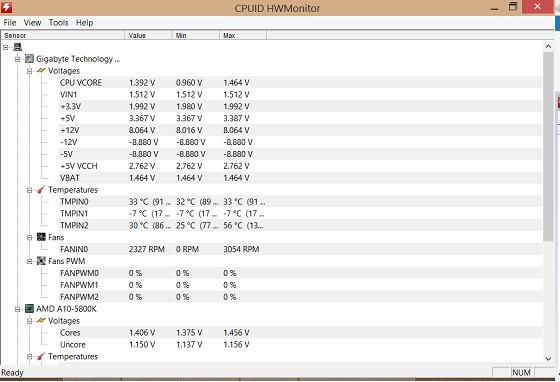Image resolution: width=560 pixels, height=382 pixels.
Task: Select the TMPIN2 temperature row
Action: pyautogui.click(x=300, y=225)
